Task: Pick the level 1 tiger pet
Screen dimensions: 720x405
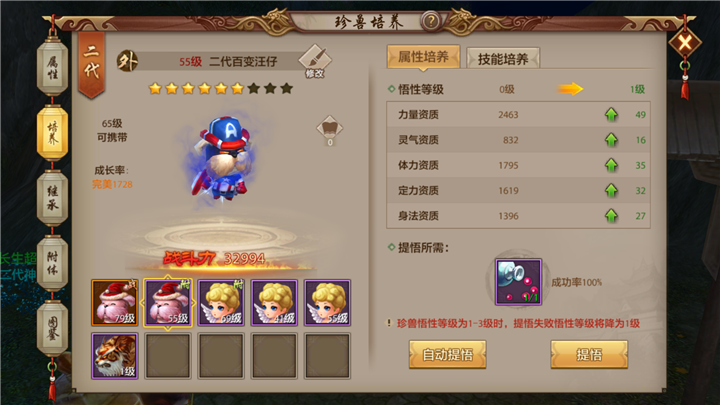Action: 115,356
